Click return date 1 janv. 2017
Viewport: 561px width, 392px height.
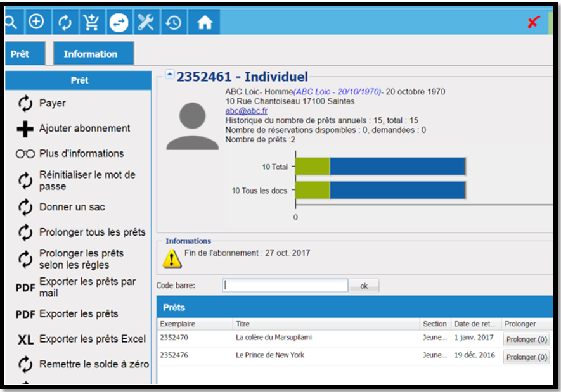click(474, 338)
